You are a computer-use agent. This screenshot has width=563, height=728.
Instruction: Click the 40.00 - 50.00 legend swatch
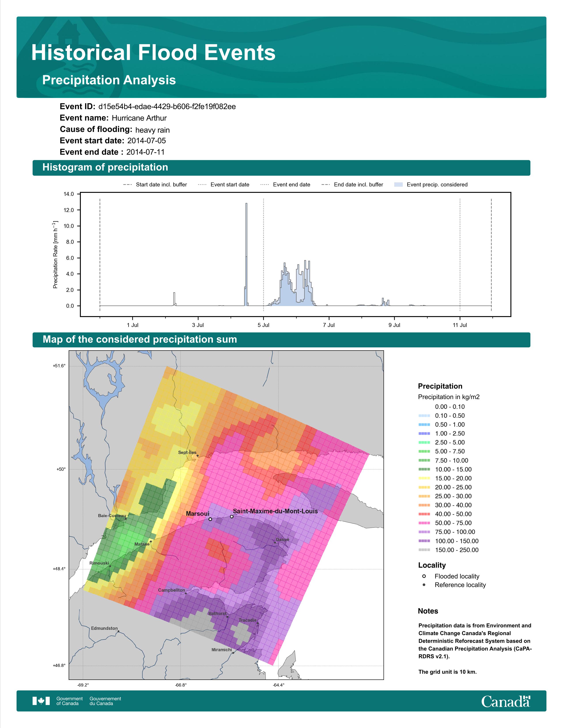coord(424,514)
